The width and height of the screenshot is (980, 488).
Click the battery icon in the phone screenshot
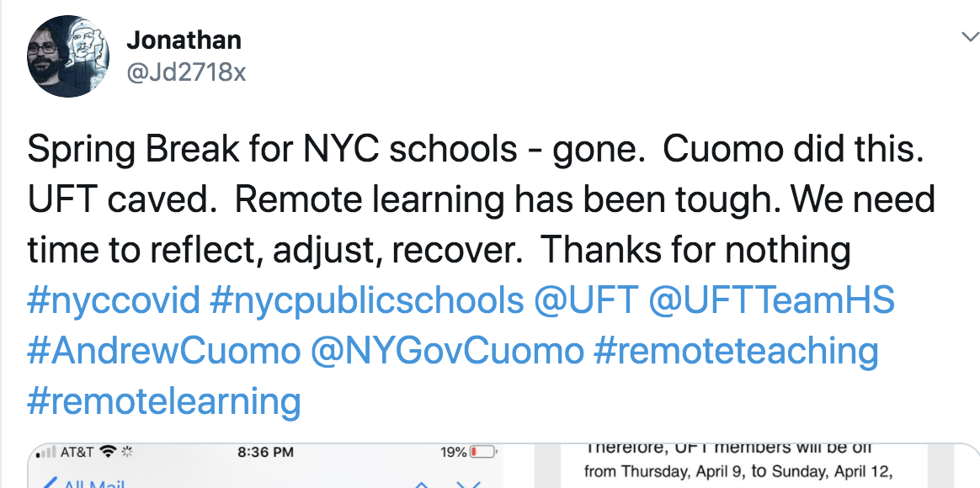(483, 453)
